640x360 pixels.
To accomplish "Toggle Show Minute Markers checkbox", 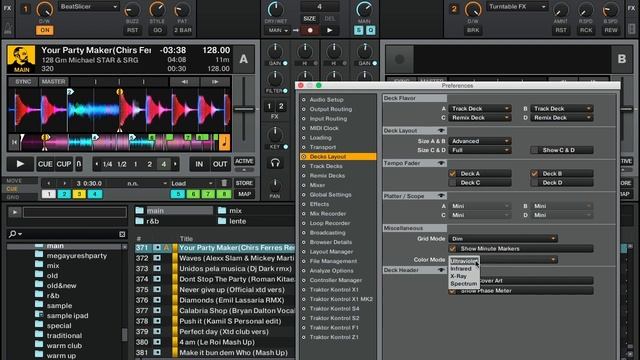I will coord(452,249).
